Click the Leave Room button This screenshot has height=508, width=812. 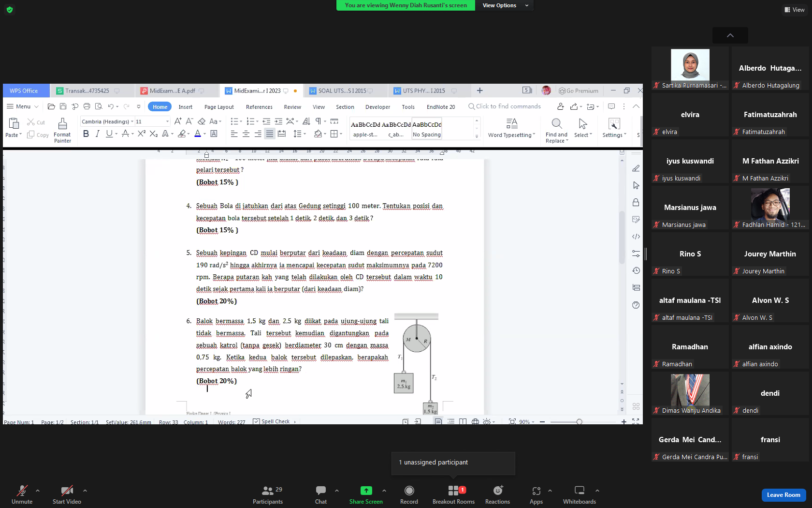[783, 495]
